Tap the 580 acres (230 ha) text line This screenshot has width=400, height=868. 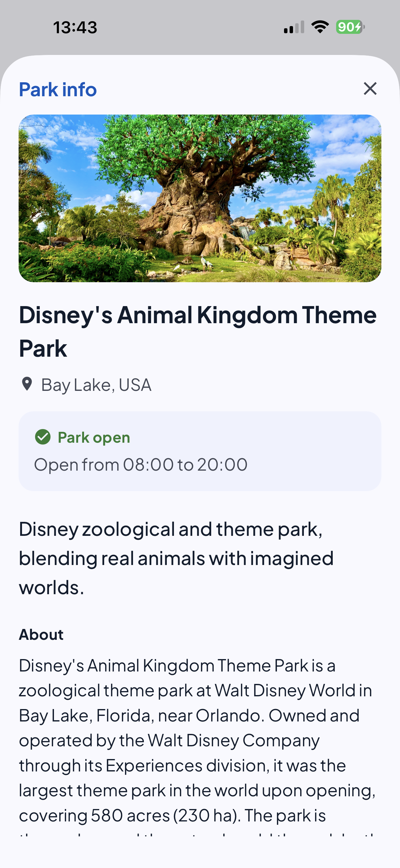172,816
